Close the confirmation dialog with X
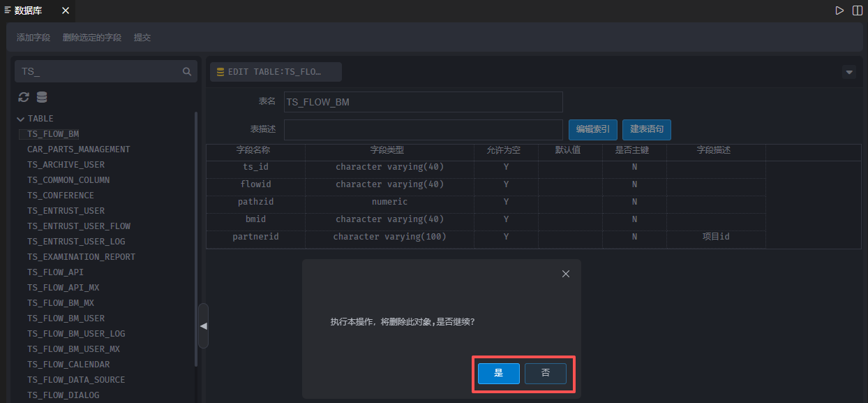868x403 pixels. coord(566,274)
